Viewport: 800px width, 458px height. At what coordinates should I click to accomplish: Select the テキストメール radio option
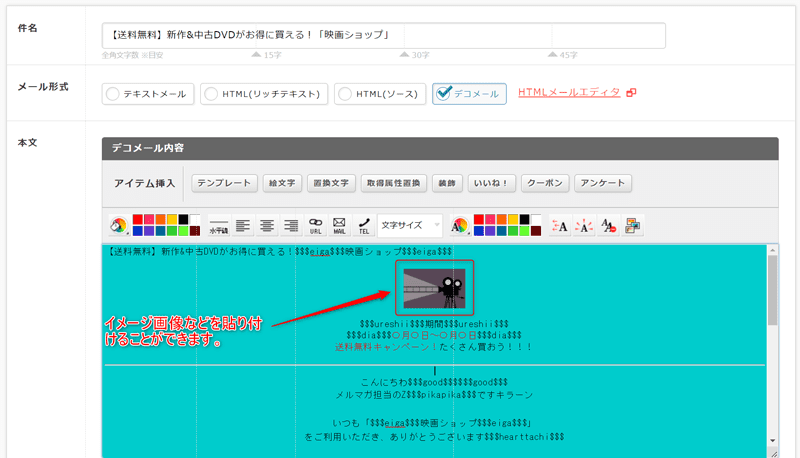point(147,94)
